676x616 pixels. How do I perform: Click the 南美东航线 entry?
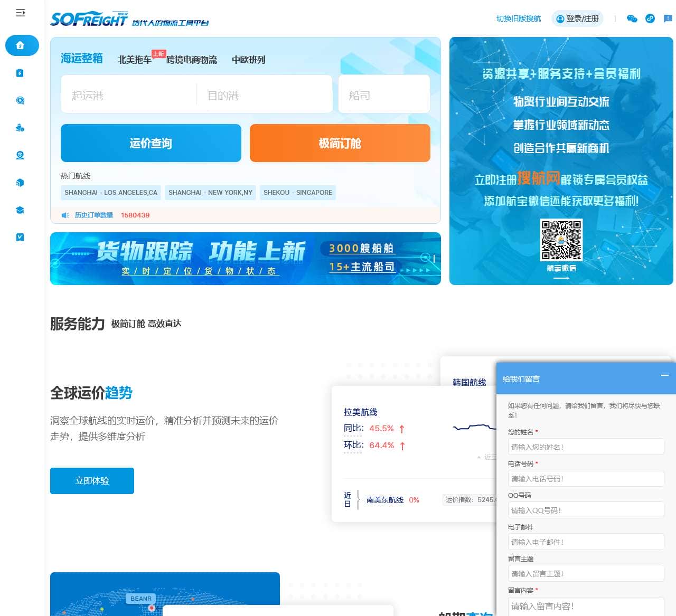coord(385,500)
